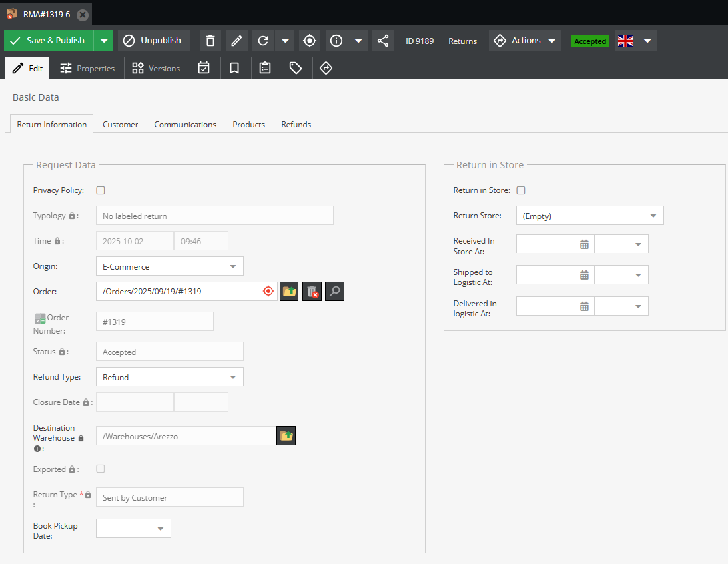Click the Order path input field
The image size is (728, 564).
[x=179, y=291]
